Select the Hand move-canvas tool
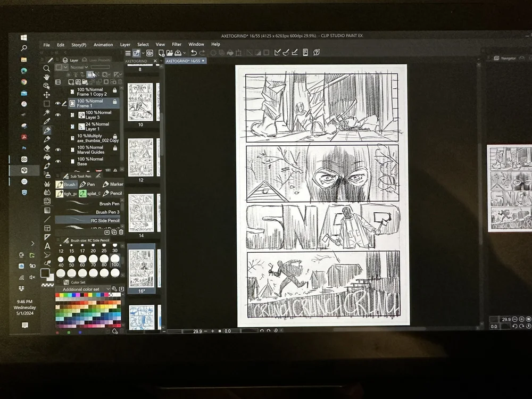The image size is (532, 399). pyautogui.click(x=47, y=77)
